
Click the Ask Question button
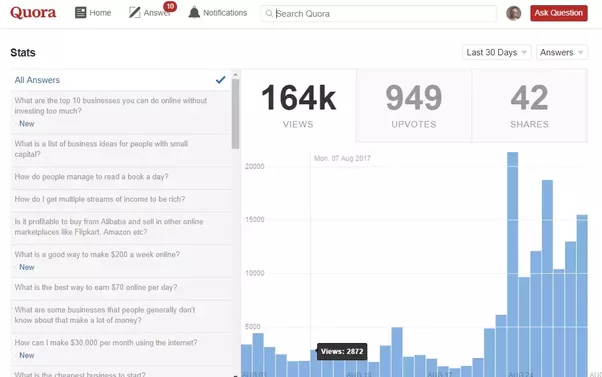pos(559,13)
